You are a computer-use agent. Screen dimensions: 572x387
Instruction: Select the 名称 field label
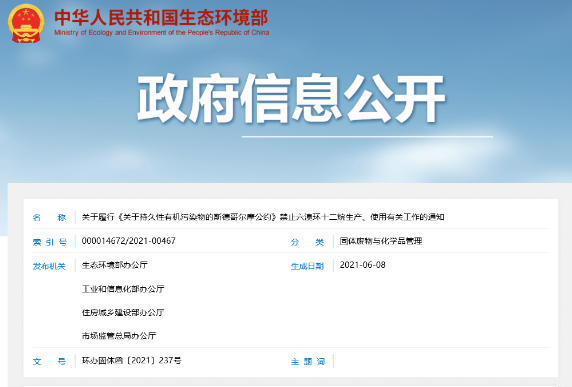[x=49, y=217]
